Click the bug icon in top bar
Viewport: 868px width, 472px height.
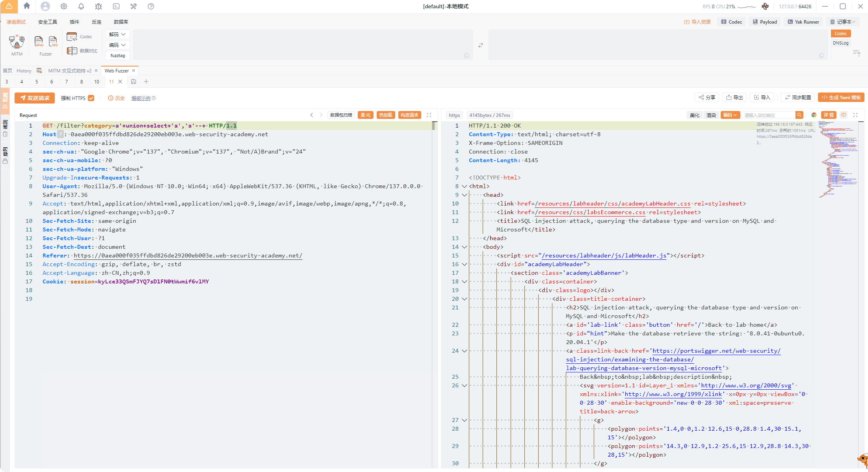pos(99,6)
